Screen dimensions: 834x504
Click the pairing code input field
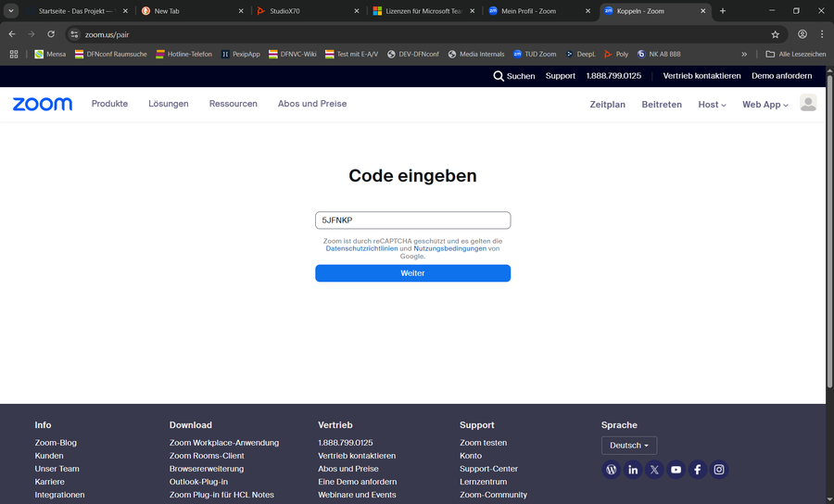(x=412, y=220)
